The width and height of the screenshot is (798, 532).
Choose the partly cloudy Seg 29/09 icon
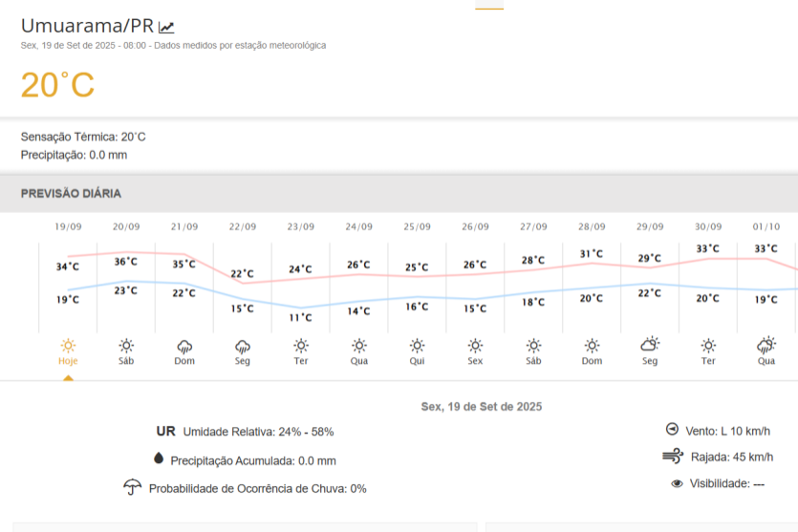[x=650, y=344]
